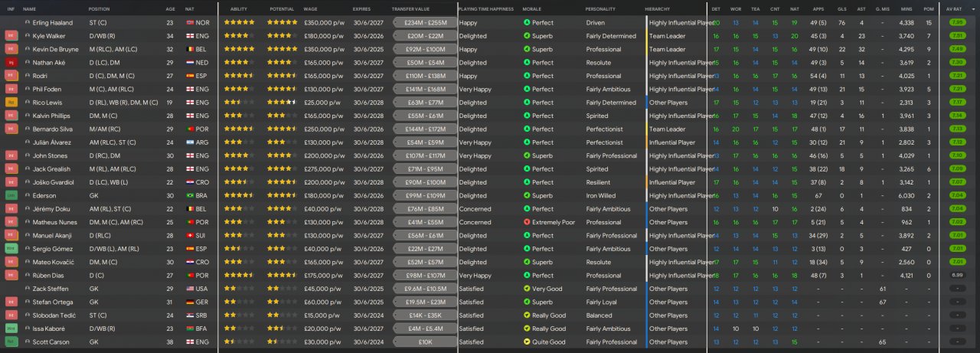The width and height of the screenshot is (980, 353).
Task: Click the Burkina Faso flag in Kaboré's row
Action: point(190,329)
